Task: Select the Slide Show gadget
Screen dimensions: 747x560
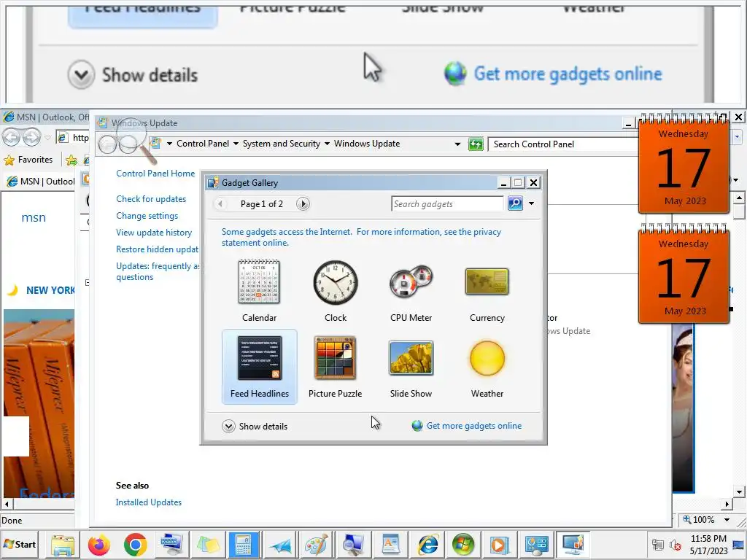Action: pos(411,367)
